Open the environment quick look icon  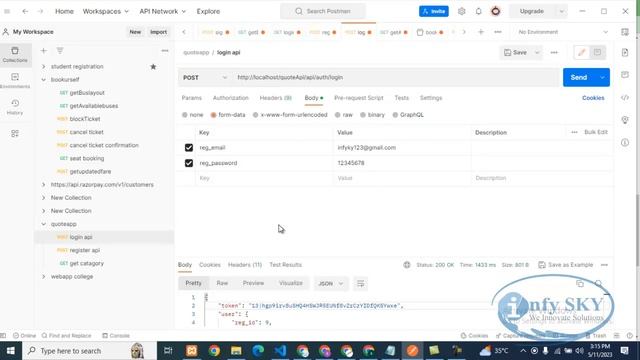pos(625,32)
